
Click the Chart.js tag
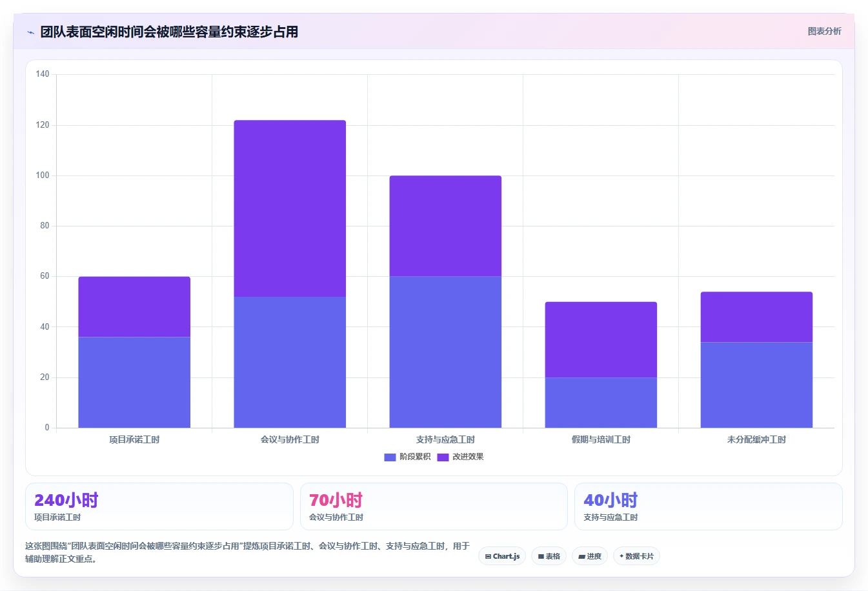pos(502,556)
